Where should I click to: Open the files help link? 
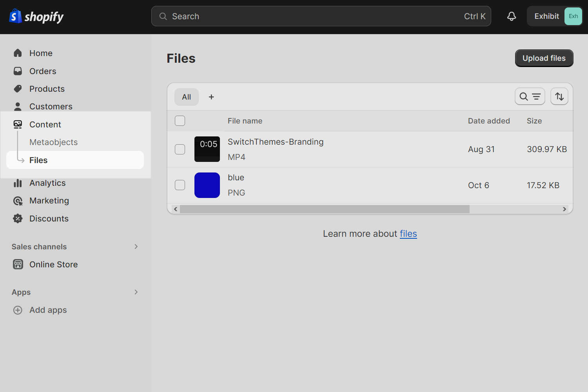408,234
